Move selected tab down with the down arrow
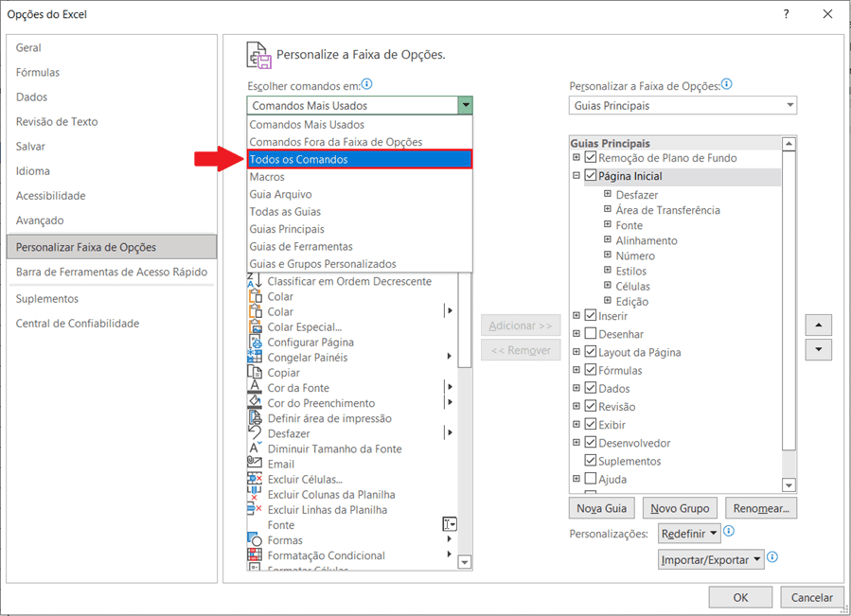851x616 pixels. [819, 349]
